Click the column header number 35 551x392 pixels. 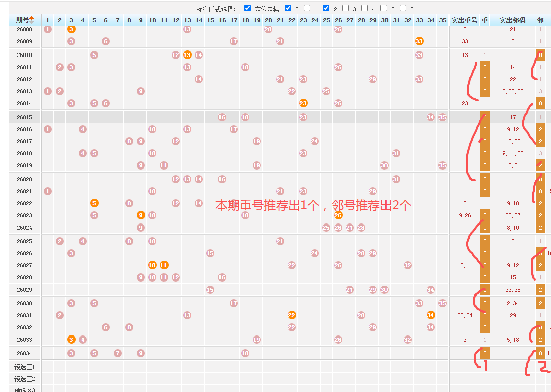click(x=443, y=20)
